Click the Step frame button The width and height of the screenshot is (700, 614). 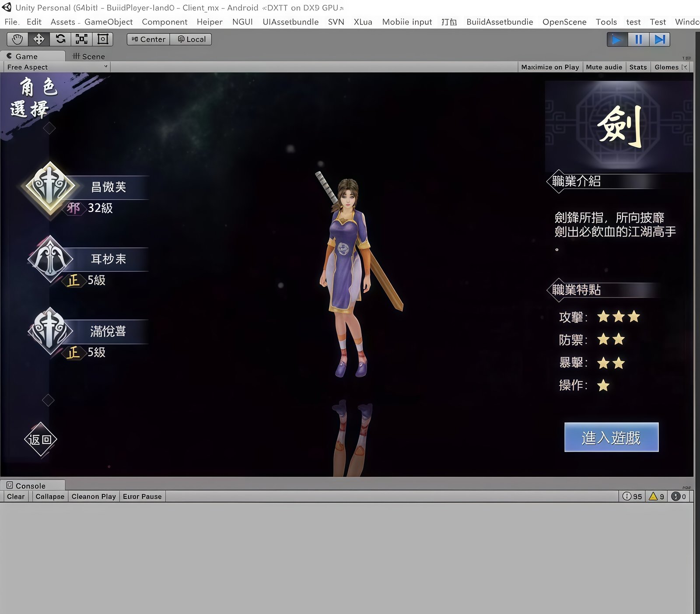659,40
